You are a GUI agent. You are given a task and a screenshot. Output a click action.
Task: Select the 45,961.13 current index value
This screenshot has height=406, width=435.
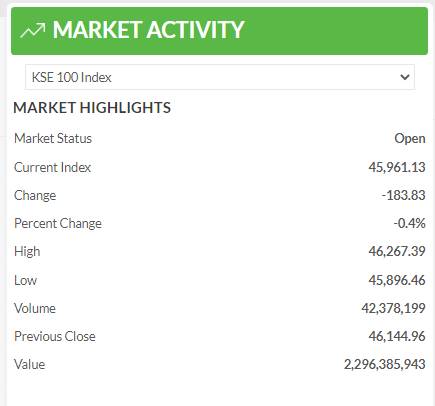point(397,167)
